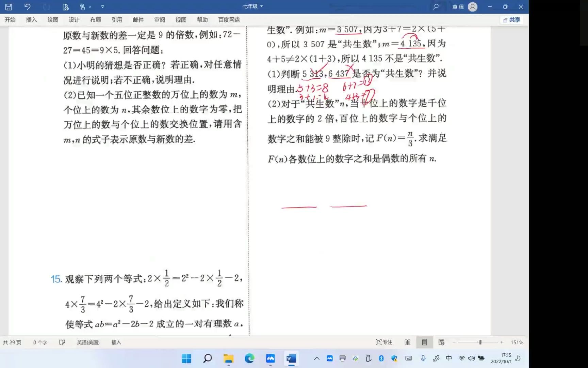Click the proofing check icon in status bar
588x368 pixels.
pyautogui.click(x=62, y=342)
